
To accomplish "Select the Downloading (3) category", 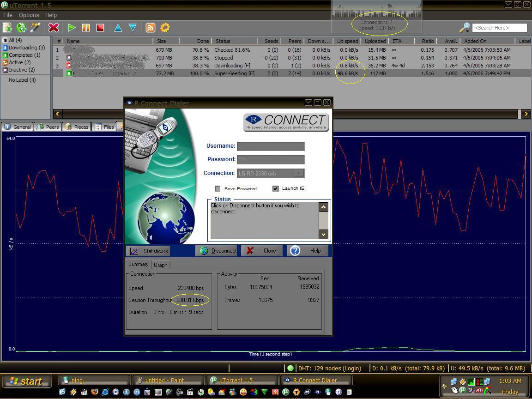I will [24, 48].
